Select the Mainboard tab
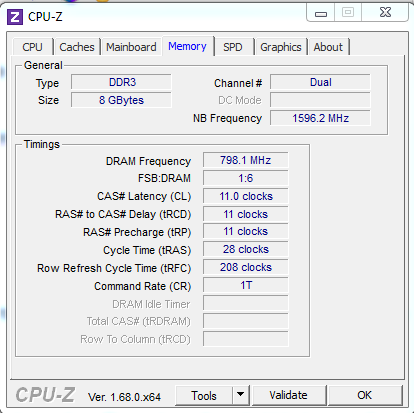 pos(131,47)
